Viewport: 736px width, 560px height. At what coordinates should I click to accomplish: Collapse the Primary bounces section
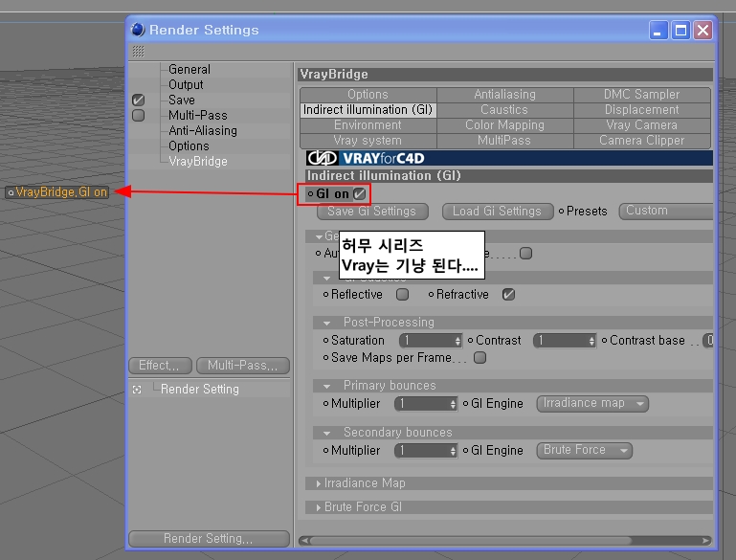click(327, 386)
